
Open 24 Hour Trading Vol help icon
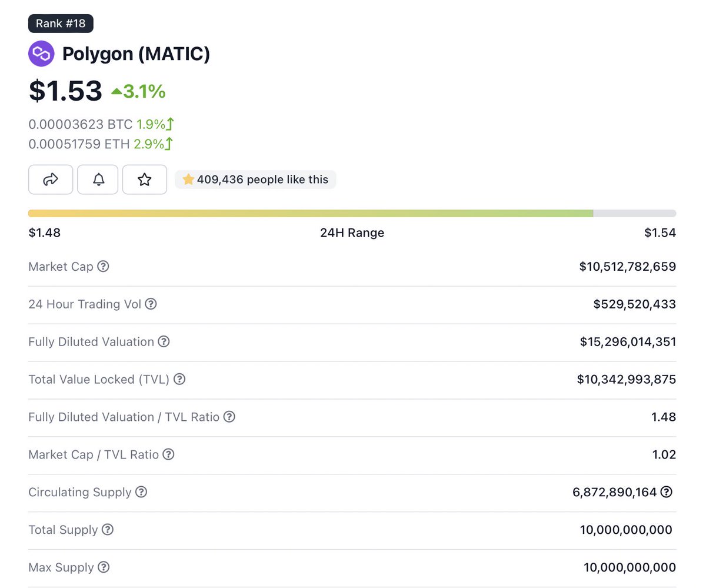pyautogui.click(x=151, y=304)
